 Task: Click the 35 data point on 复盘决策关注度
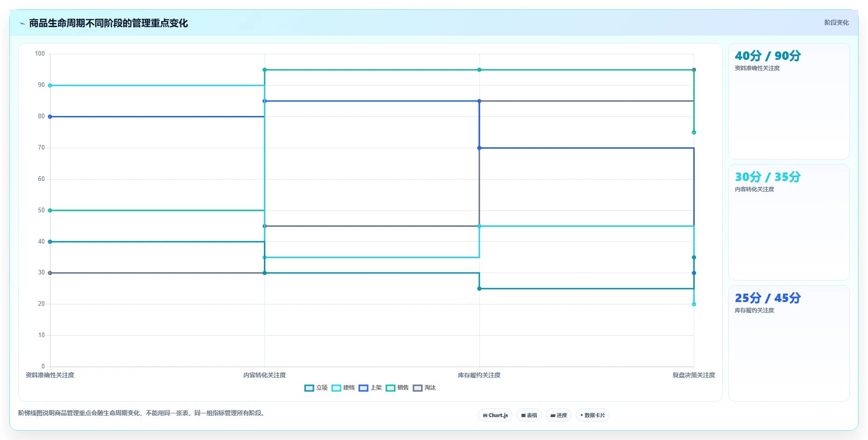click(x=694, y=258)
